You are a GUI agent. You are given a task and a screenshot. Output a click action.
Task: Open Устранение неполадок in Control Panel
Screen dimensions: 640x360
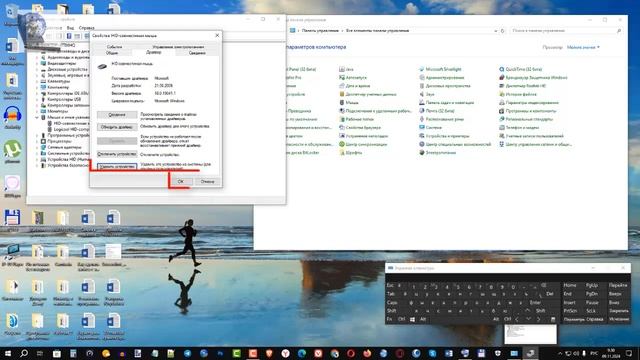pos(364,136)
